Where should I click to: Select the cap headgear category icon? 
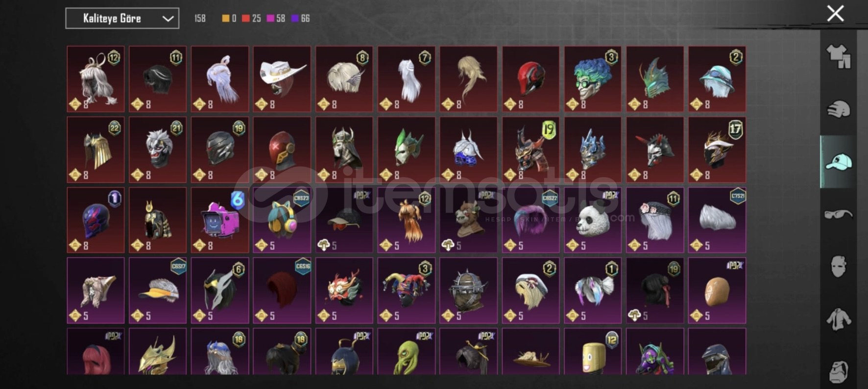[x=839, y=162]
